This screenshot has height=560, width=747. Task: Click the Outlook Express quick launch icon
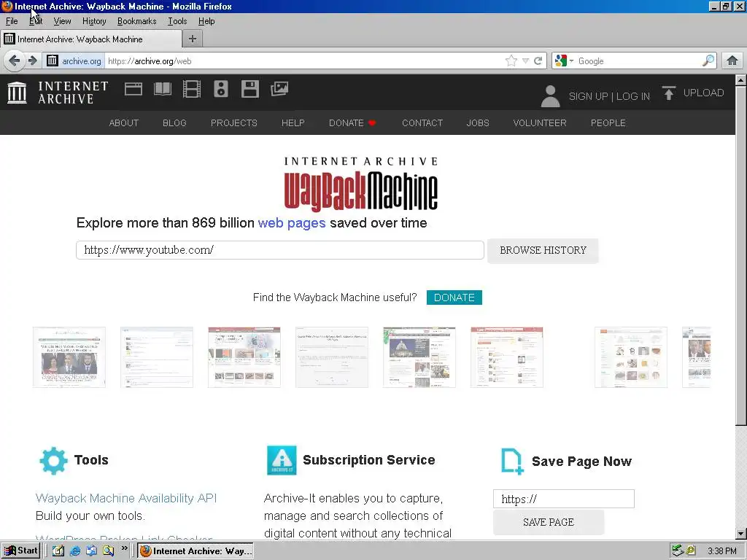[x=91, y=551]
